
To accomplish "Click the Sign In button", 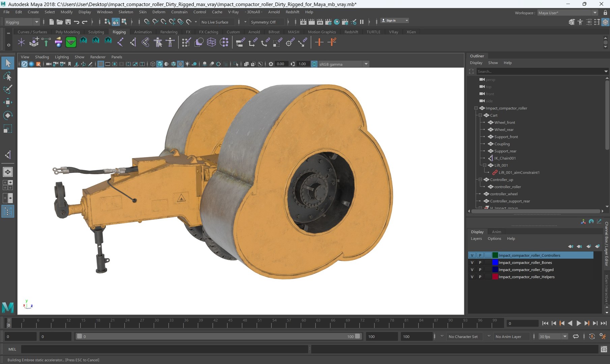I will [395, 21].
